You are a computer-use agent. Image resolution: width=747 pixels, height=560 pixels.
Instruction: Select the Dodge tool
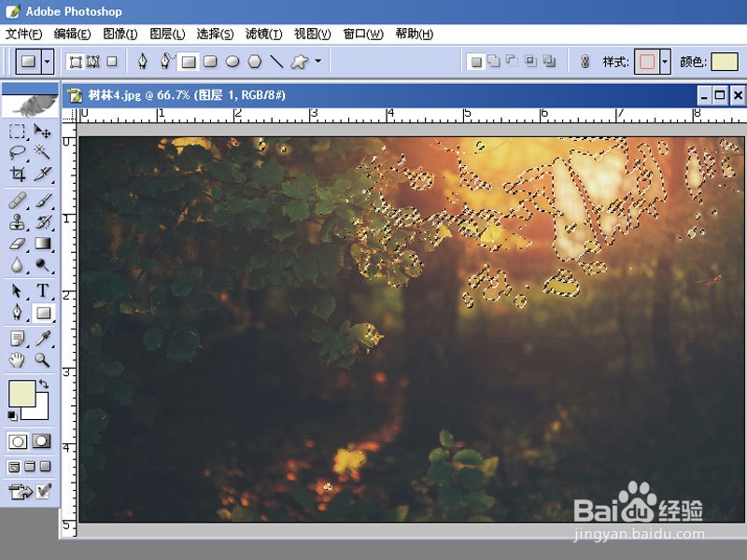(42, 265)
